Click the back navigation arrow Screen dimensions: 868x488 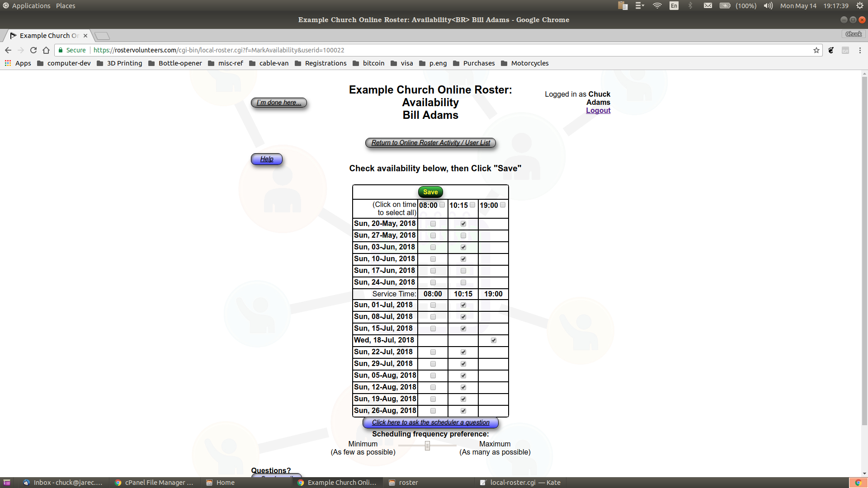8,50
